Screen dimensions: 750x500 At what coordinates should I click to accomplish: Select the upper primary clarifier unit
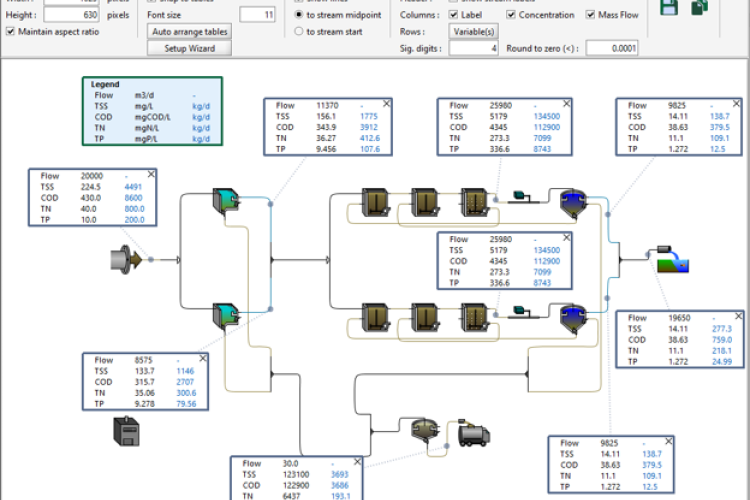click(x=226, y=200)
